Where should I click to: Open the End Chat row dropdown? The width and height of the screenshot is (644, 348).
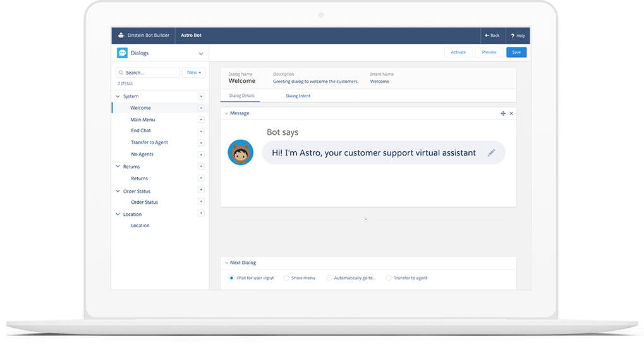click(x=201, y=131)
